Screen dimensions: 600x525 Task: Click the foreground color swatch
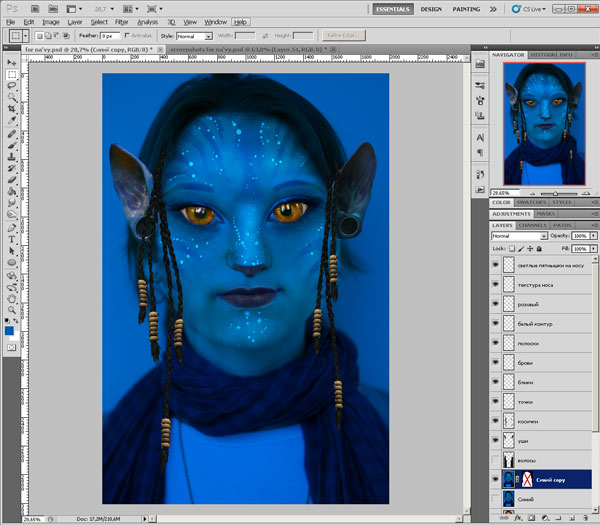click(x=9, y=330)
